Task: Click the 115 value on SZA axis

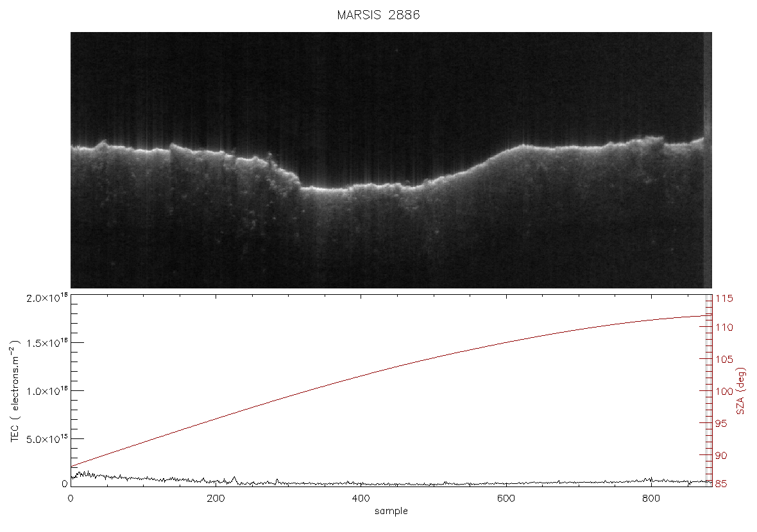Action: tap(724, 299)
